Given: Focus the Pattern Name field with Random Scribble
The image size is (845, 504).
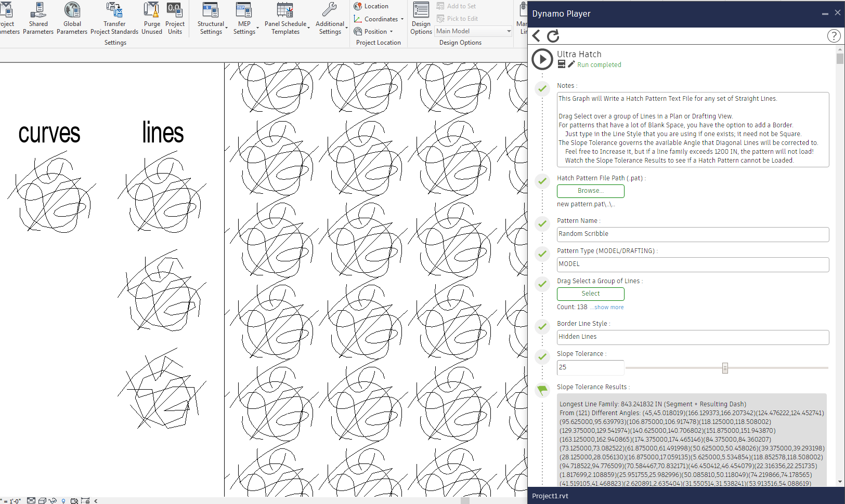Looking at the screenshot, I should [693, 234].
